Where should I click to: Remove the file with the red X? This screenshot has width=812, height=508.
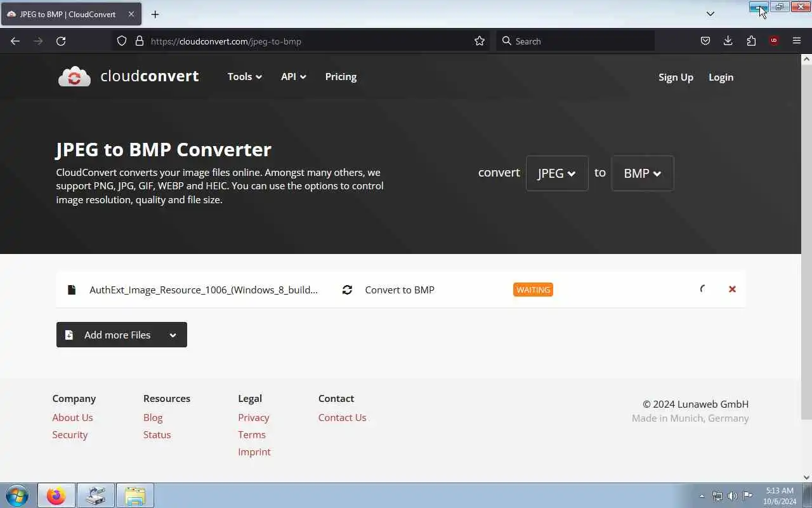(732, 289)
